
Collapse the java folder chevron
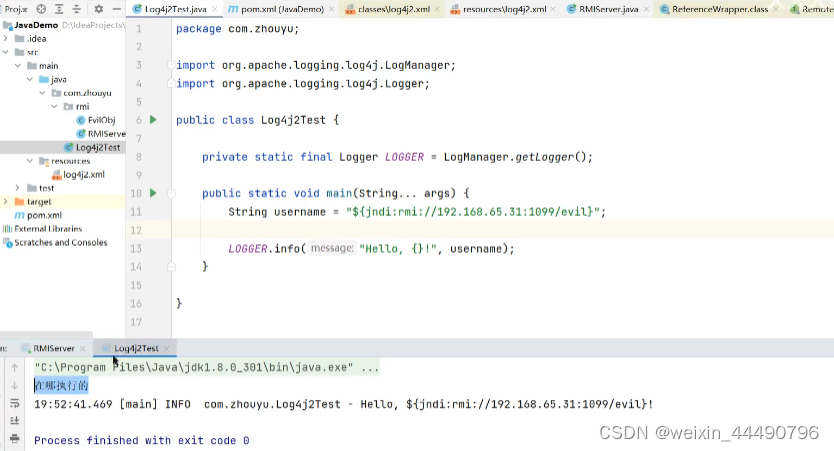click(30, 79)
